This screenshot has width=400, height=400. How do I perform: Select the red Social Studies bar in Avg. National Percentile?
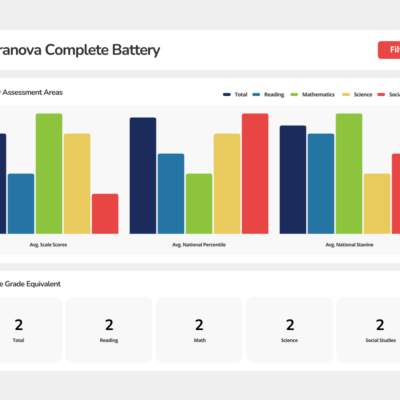coord(255,174)
